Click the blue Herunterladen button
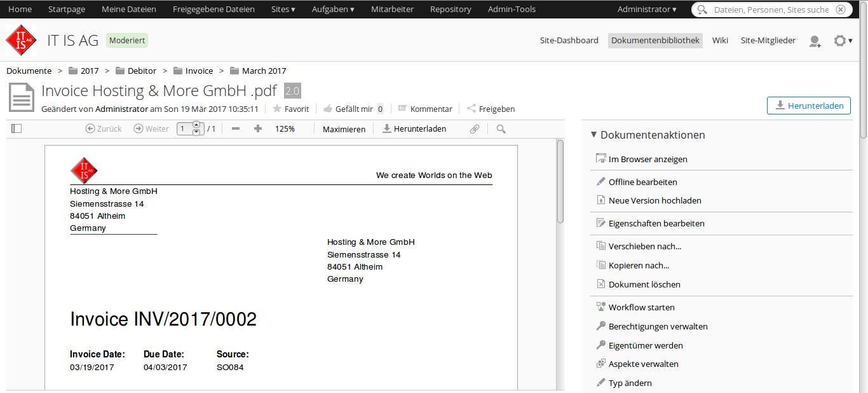Screen dimensions: 868x393 [809, 106]
